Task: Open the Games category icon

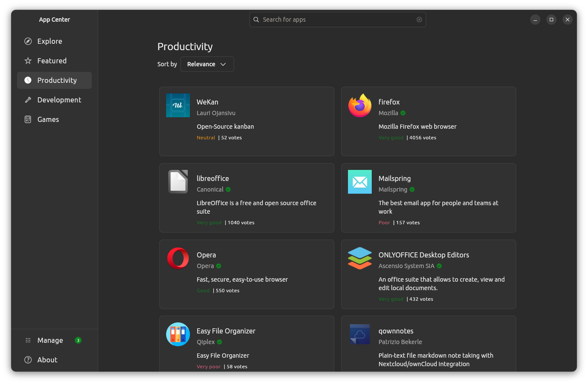Action: [x=28, y=119]
